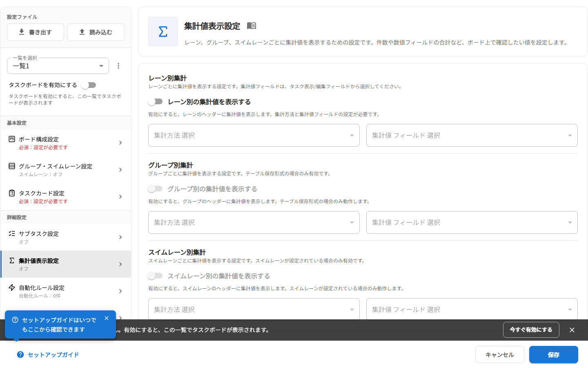Expand chevron for サブタスク設定
Viewport: 588px width, 368px height.
(120, 237)
